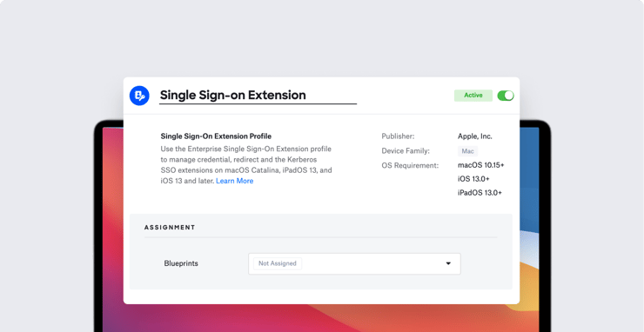Select the ASSIGNMENT section heading
Screen dimensions: 644x332
[170, 228]
